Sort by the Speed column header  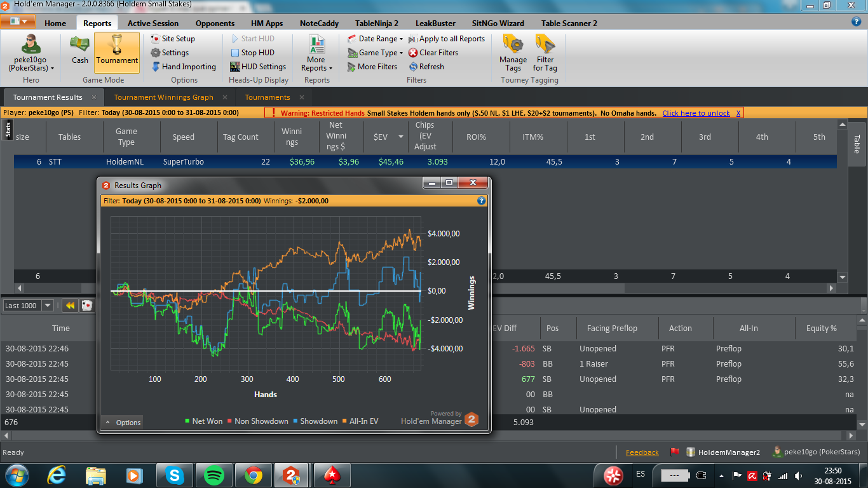(184, 137)
